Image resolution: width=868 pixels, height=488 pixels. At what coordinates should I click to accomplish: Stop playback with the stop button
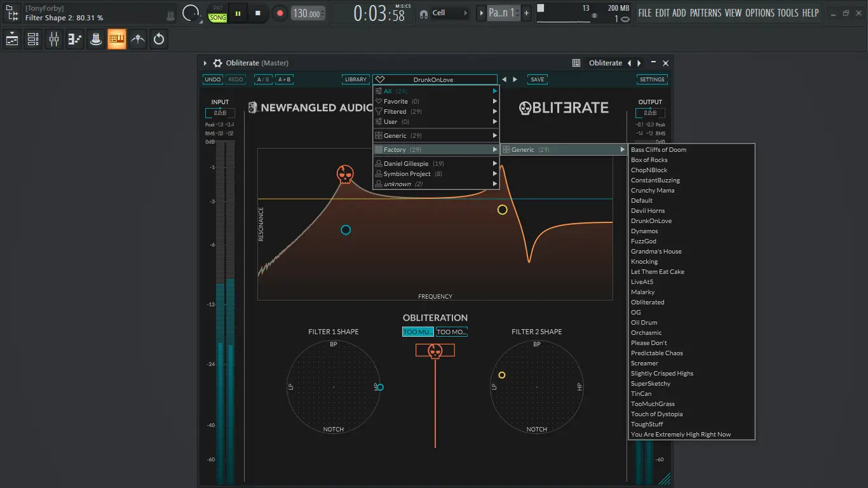tap(258, 13)
